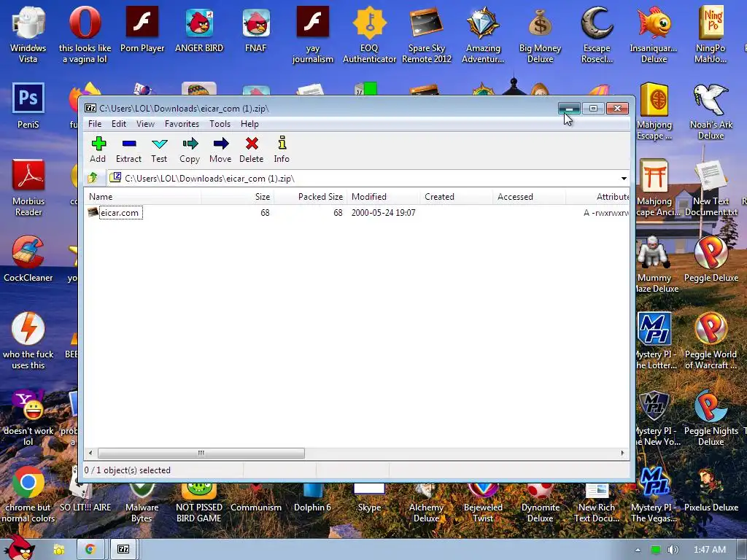The image size is (747, 560).
Task: Select the CCleaner brush desktop icon
Action: pyautogui.click(x=28, y=259)
